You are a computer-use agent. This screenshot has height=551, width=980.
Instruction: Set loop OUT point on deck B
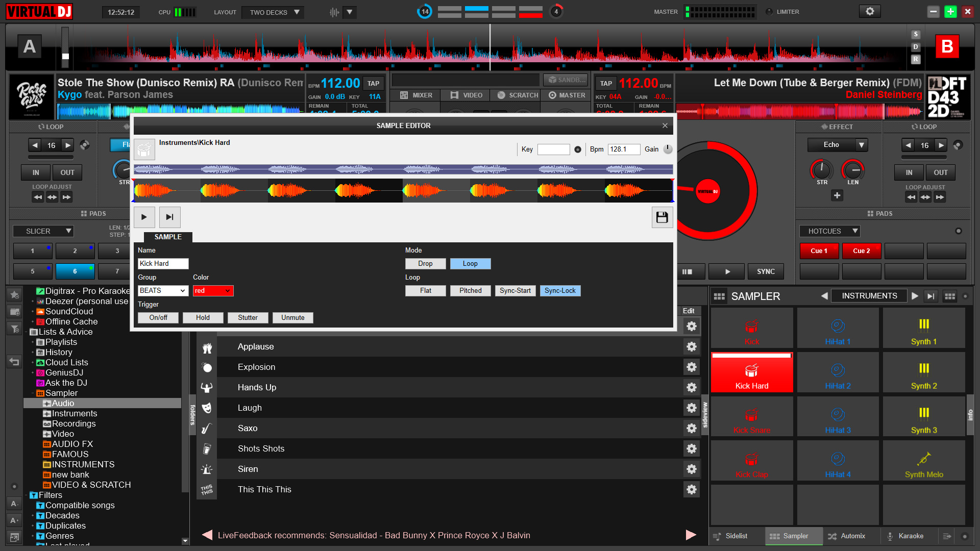pyautogui.click(x=940, y=172)
